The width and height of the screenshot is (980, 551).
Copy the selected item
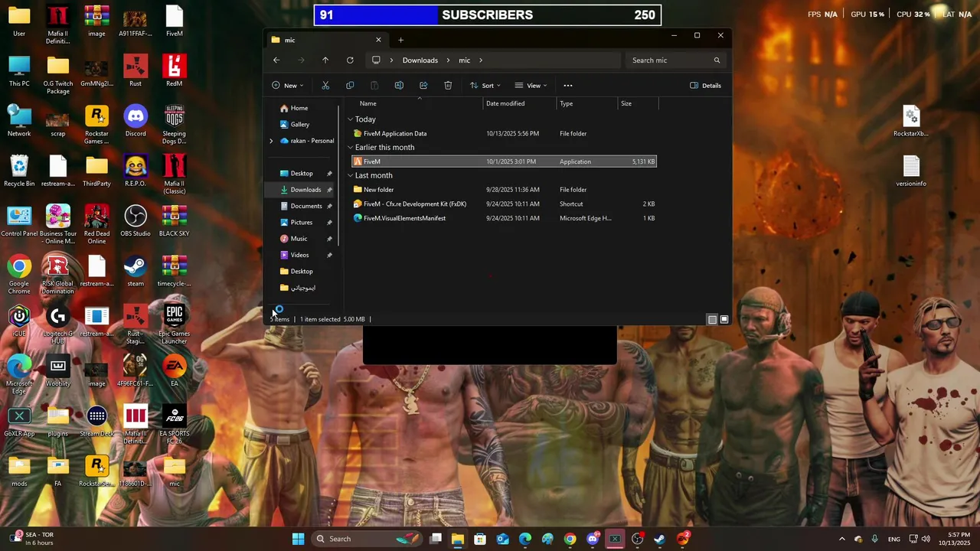pos(350,86)
